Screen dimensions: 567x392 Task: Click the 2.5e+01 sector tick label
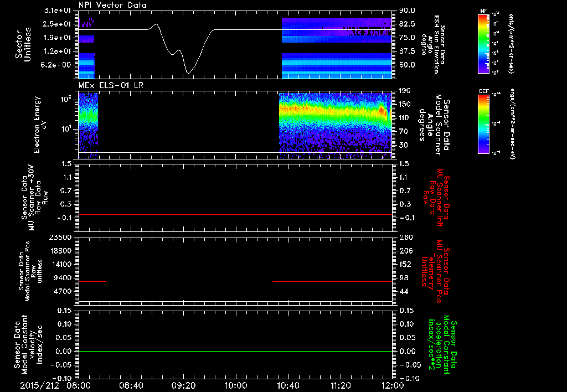coord(58,24)
